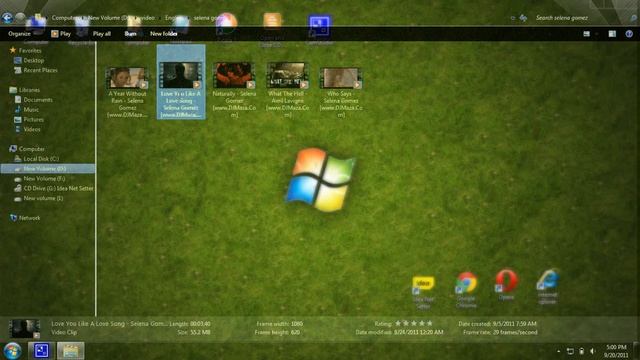Set rating to three stars
The width and height of the screenshot is (640, 360).
414,323
